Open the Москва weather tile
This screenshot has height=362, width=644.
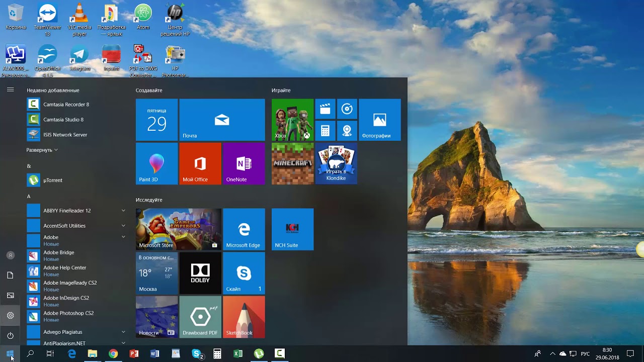156,273
